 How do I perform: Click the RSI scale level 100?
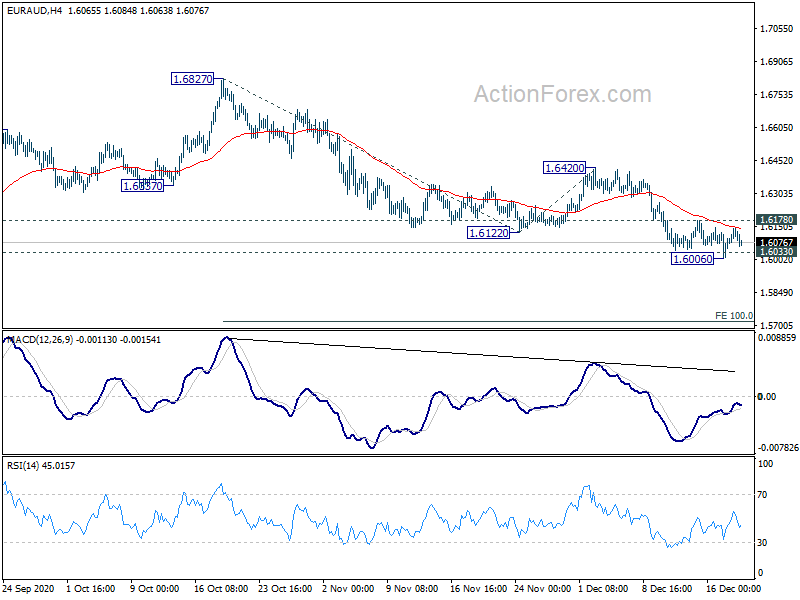click(x=766, y=464)
